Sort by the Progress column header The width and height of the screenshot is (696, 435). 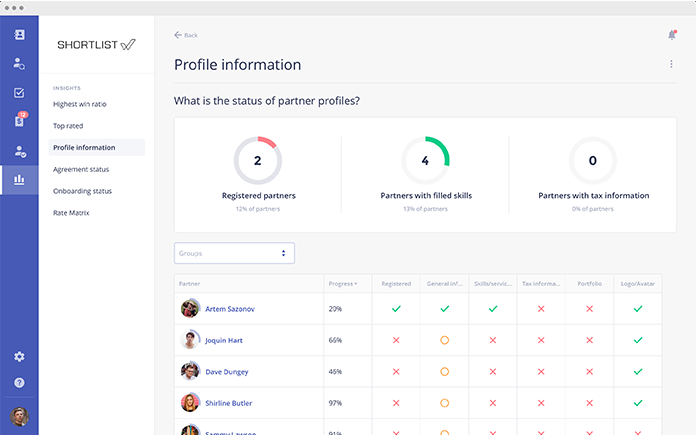(x=343, y=284)
